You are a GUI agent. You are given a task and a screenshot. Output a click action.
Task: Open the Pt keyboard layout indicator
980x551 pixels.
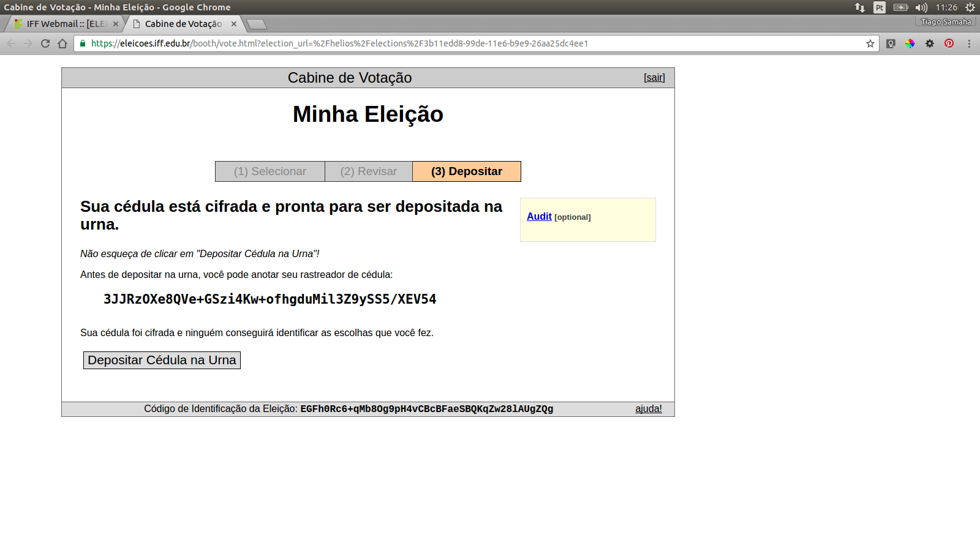[880, 7]
